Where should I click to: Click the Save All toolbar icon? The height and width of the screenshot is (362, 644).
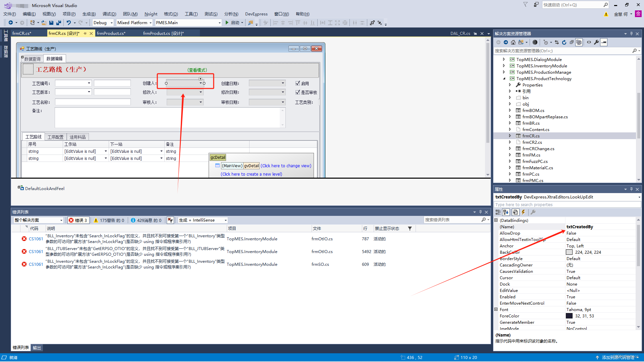[x=59, y=22]
